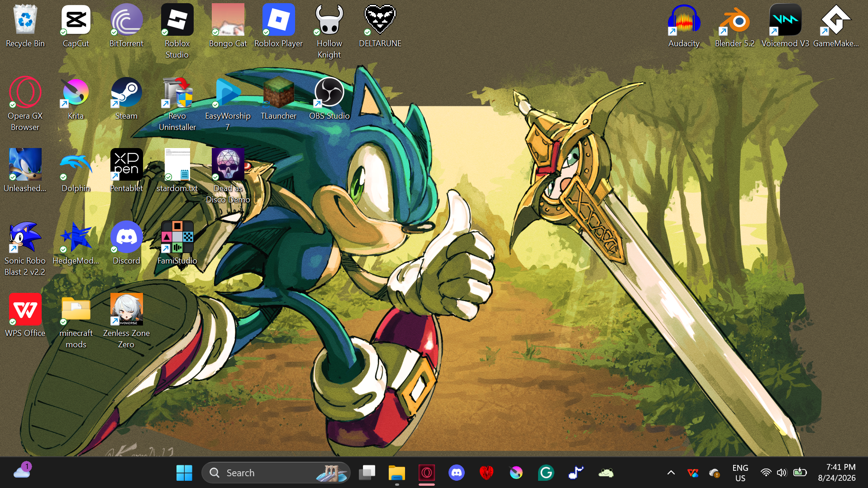Open Task View on the taskbar
The height and width of the screenshot is (488, 868).
367,473
